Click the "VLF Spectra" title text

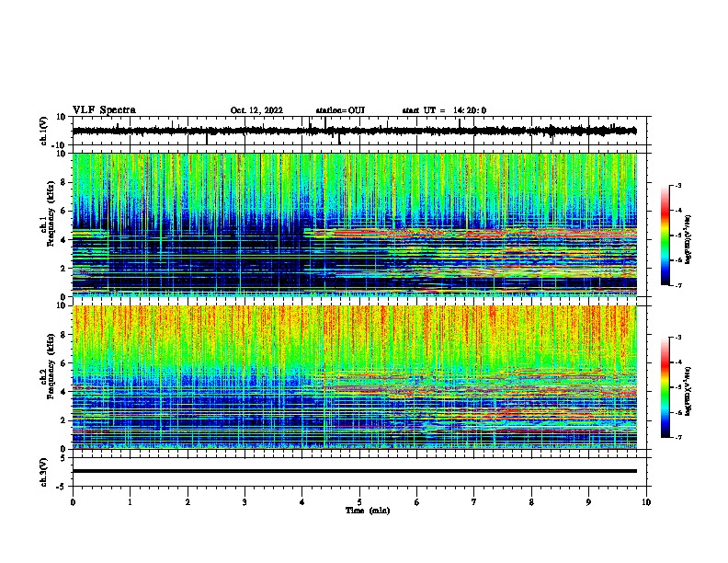click(105, 110)
